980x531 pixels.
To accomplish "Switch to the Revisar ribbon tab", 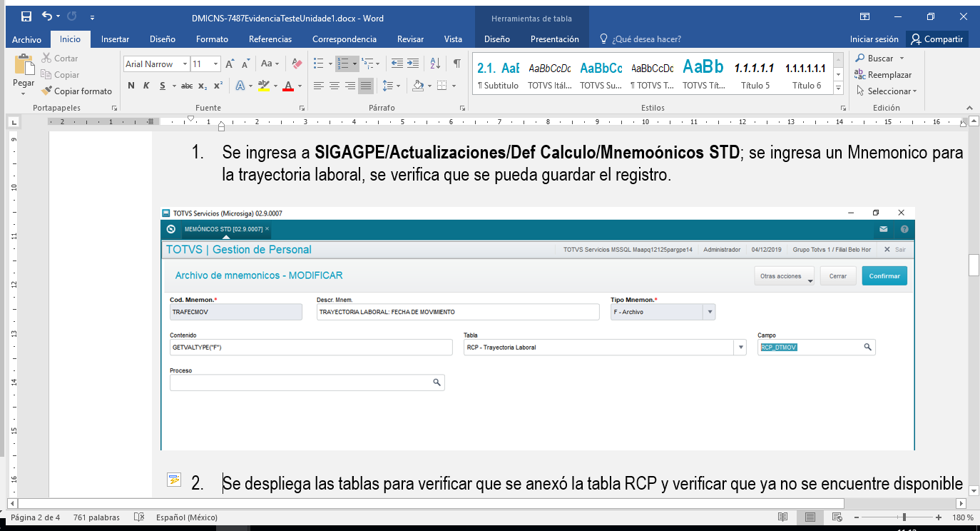I will pyautogui.click(x=410, y=39).
